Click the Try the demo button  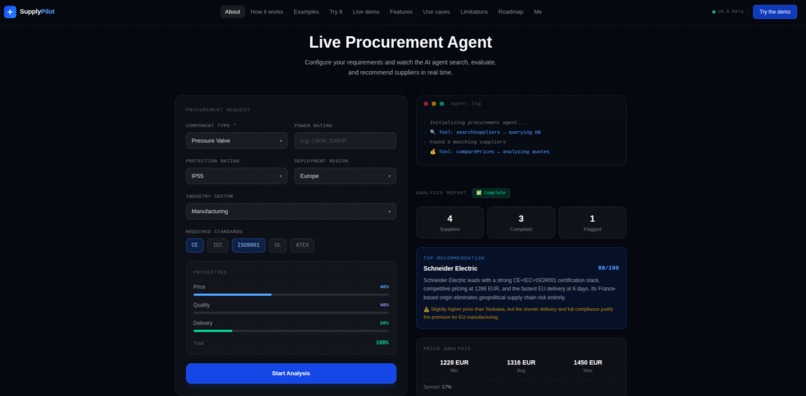click(775, 12)
